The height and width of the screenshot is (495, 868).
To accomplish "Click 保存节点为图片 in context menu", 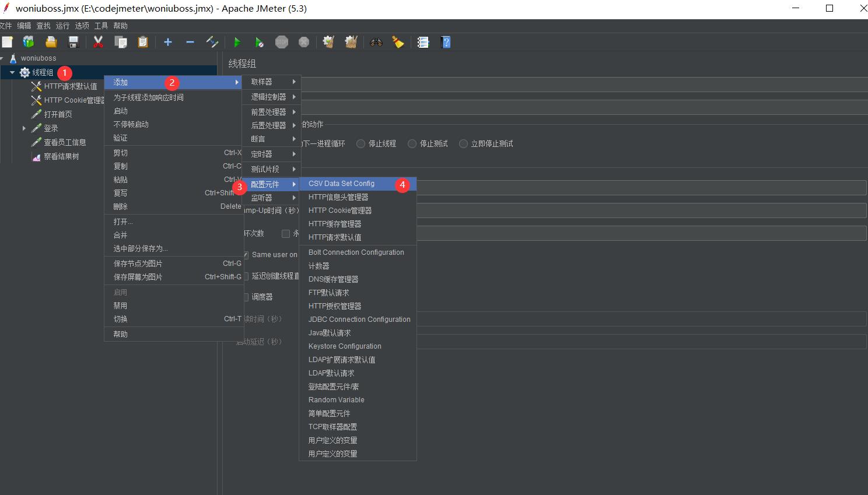I will tap(173, 264).
